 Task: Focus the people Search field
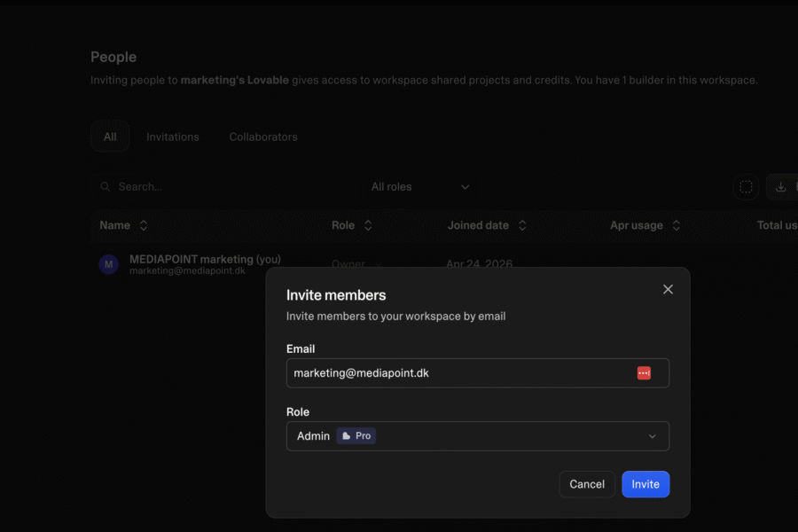[x=224, y=187]
